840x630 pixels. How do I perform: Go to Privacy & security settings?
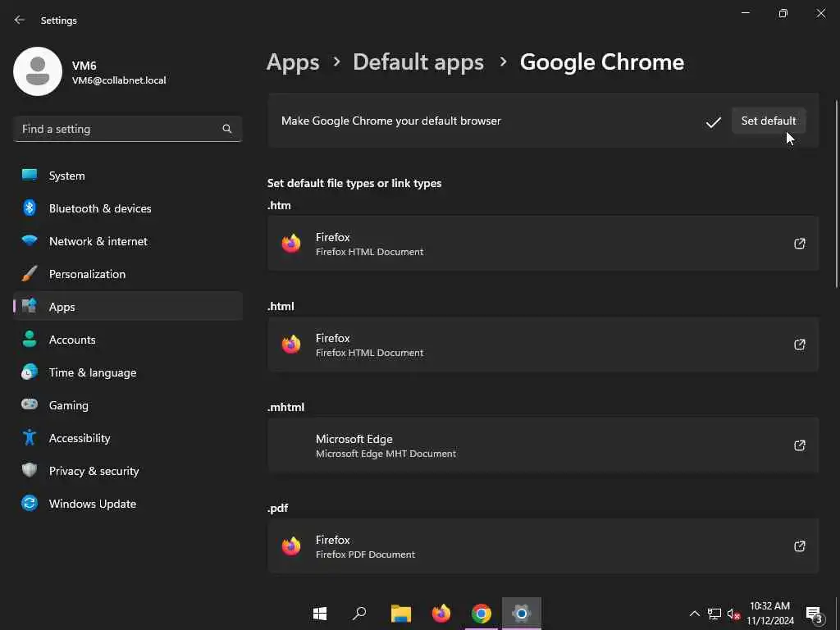94,471
